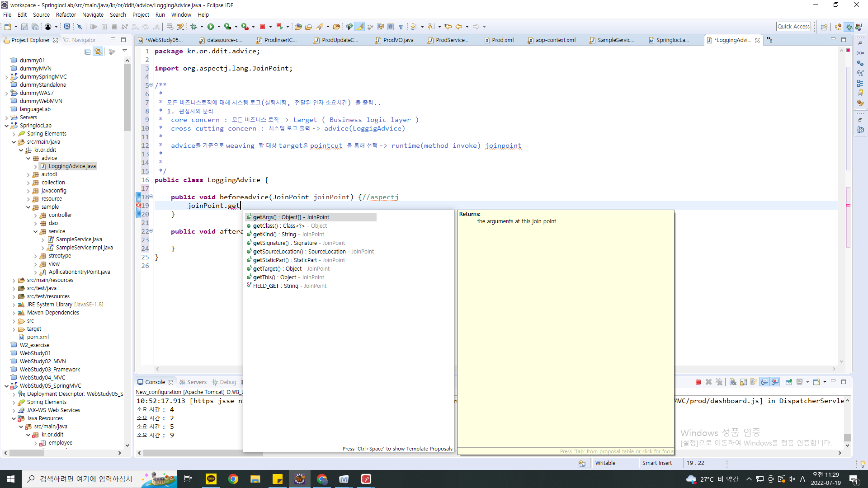Select pom.xml in Project Explorer
This screenshot has width=868, height=488.
click(38, 337)
